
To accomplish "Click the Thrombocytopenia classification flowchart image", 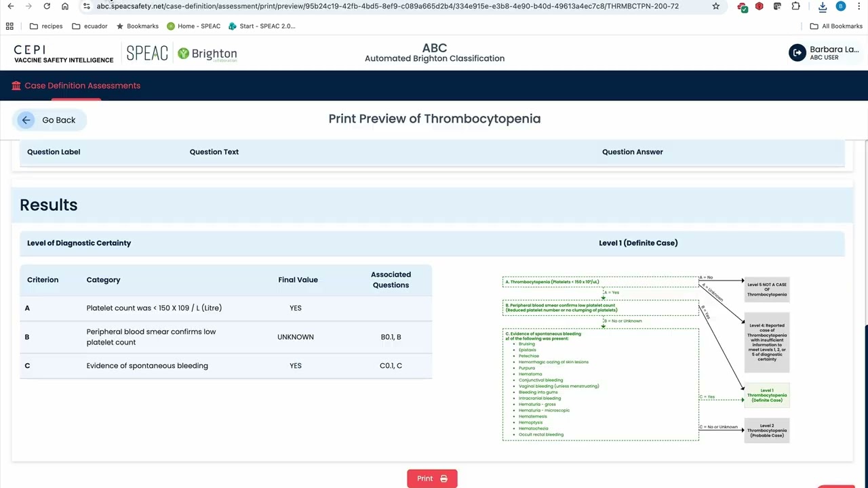I will (646, 359).
